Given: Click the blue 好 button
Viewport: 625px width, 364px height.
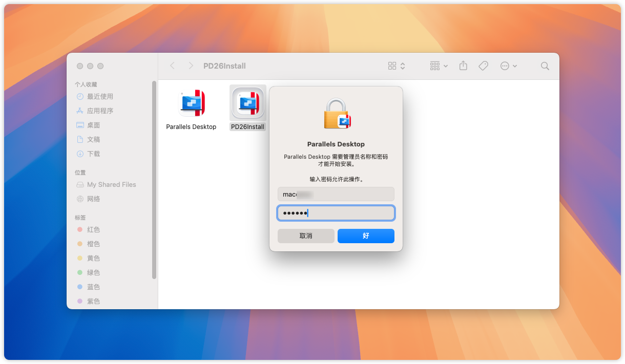Looking at the screenshot, I should tap(366, 236).
